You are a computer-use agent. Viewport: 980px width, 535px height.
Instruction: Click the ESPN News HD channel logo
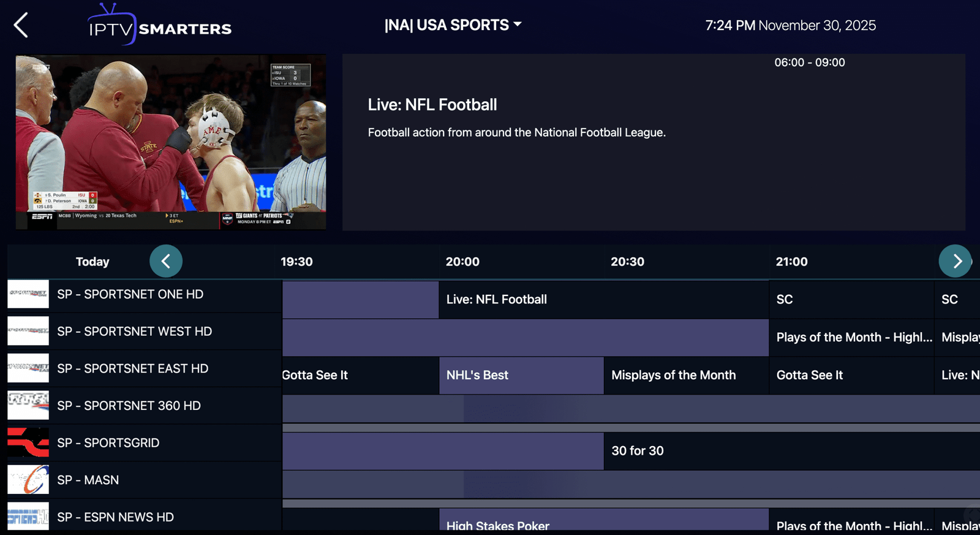(28, 517)
